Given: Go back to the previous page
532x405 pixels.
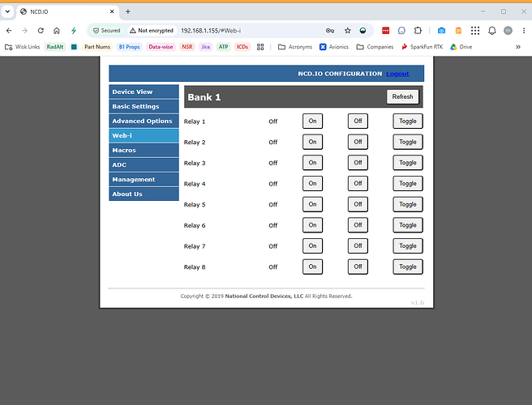Looking at the screenshot, I should (9, 31).
